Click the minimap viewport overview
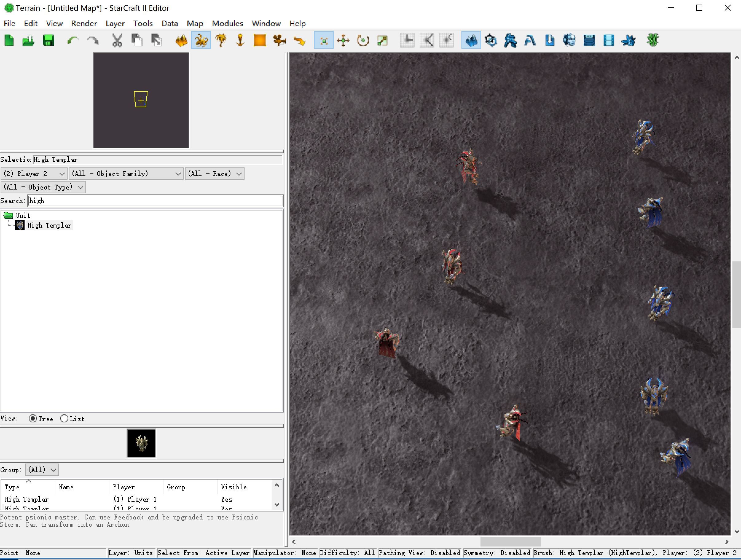The width and height of the screenshot is (741, 560). coord(141,100)
